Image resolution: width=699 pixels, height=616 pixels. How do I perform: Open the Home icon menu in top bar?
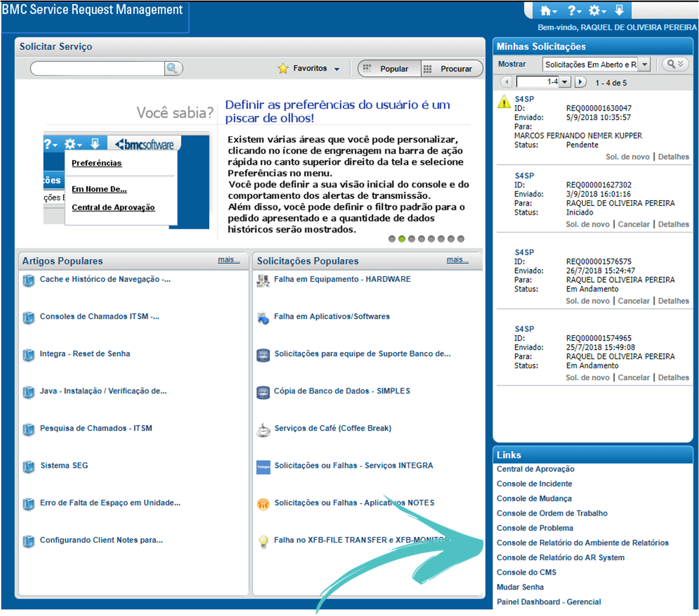coord(548,10)
